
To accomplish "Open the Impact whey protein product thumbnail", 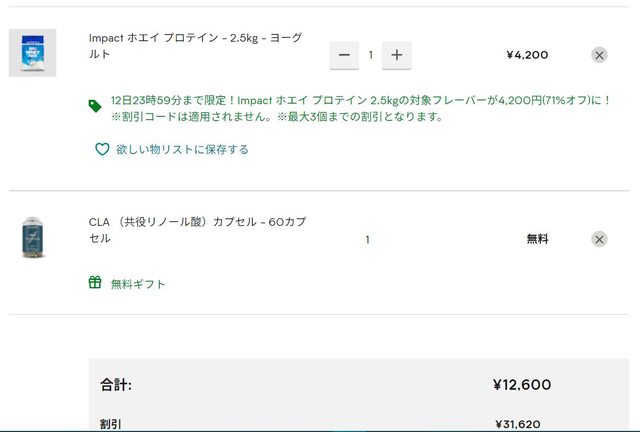I will point(32,53).
